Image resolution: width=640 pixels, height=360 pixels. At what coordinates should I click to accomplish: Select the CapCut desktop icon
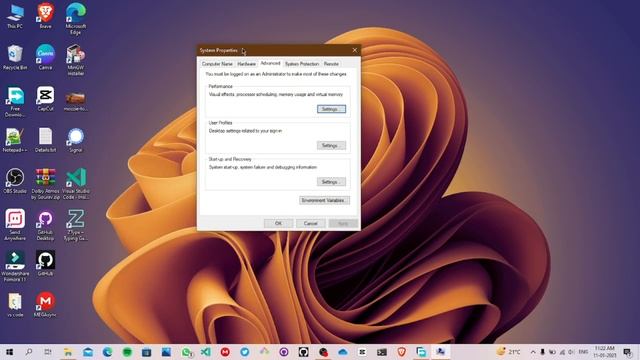(x=45, y=99)
